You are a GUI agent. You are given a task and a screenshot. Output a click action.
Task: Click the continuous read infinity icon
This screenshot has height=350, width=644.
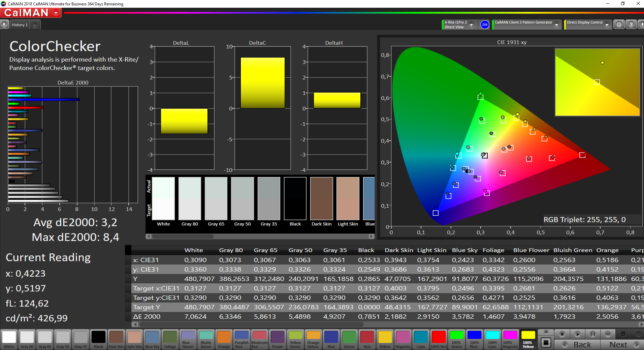click(608, 334)
